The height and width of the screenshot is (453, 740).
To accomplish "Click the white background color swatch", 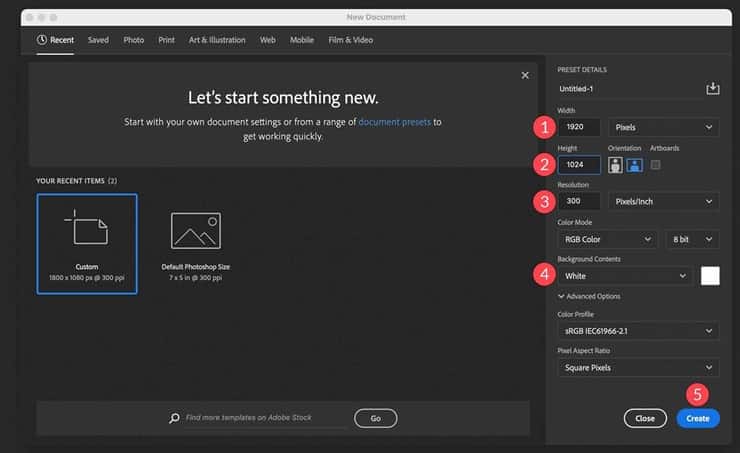I will click(x=709, y=276).
